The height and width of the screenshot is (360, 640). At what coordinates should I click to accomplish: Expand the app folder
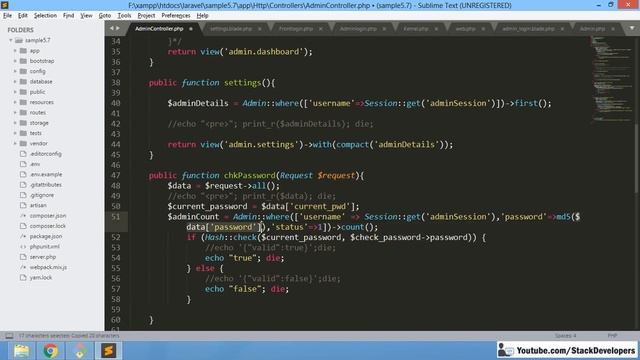[x=16, y=51]
